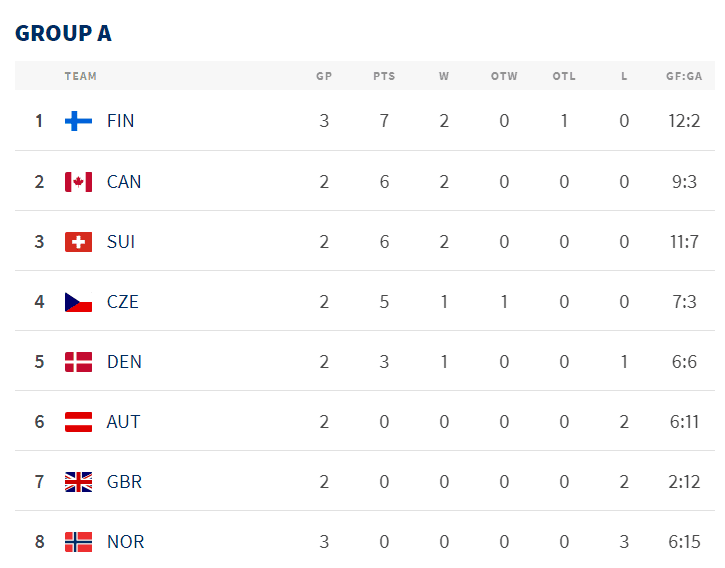The image size is (725, 568).
Task: Select the SUI team name
Action: 121,241
